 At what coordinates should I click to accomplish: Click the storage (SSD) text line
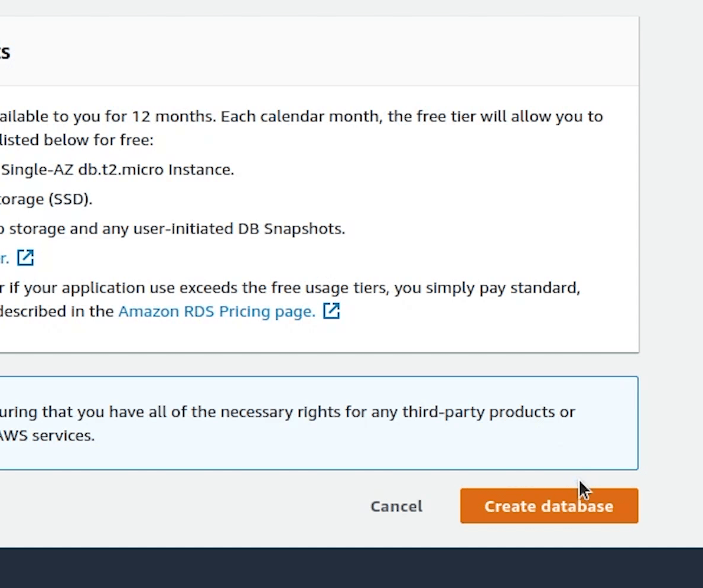coord(46,199)
